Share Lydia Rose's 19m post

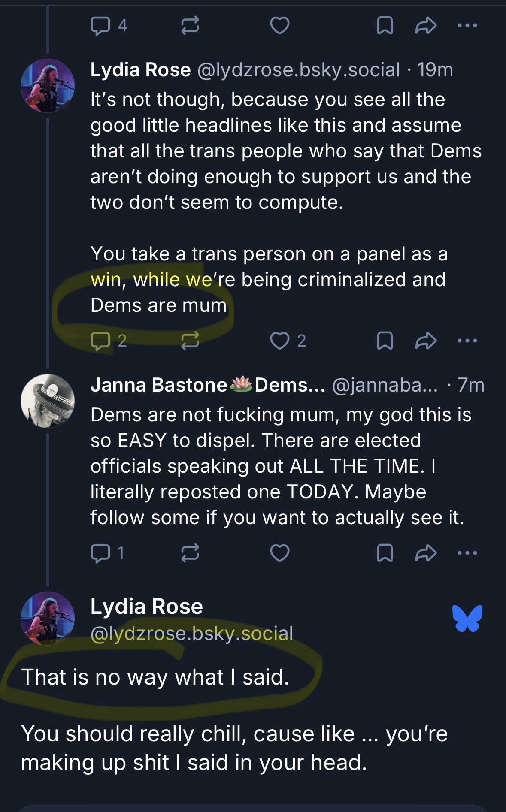point(426,341)
